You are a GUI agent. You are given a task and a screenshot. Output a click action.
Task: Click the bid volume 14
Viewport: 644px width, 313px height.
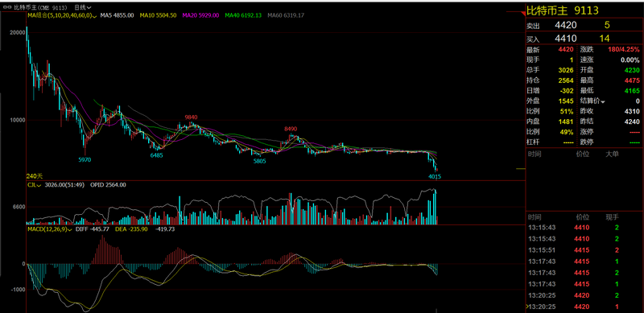[x=605, y=39]
